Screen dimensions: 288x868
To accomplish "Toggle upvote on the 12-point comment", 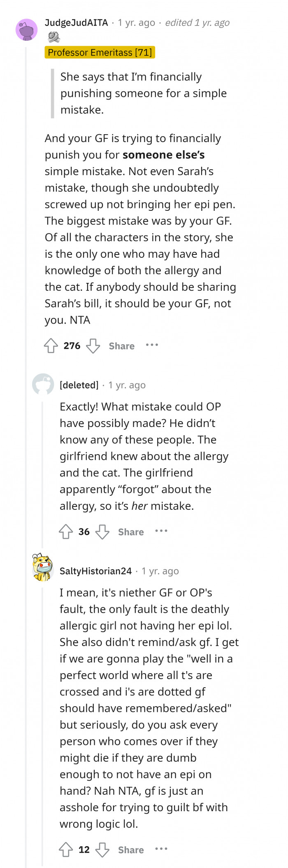I will [65, 849].
